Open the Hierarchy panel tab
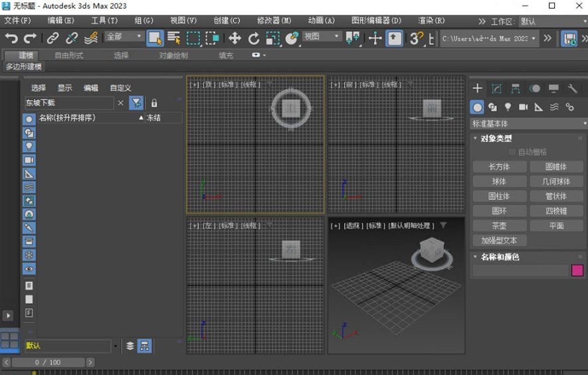The width and height of the screenshot is (588, 375). (x=516, y=88)
